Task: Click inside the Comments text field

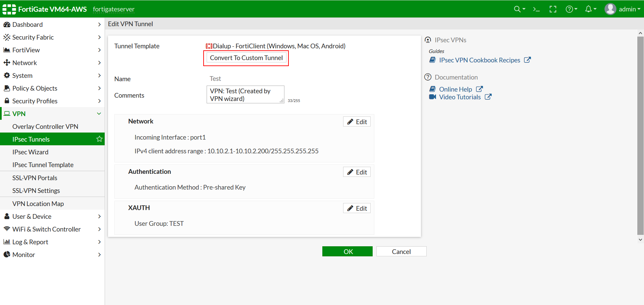Action: 245,94
